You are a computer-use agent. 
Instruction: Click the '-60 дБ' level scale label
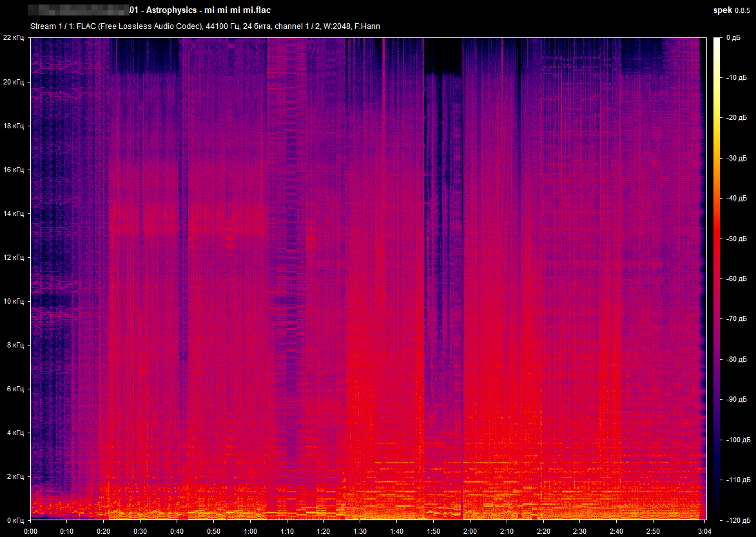[x=735, y=278]
